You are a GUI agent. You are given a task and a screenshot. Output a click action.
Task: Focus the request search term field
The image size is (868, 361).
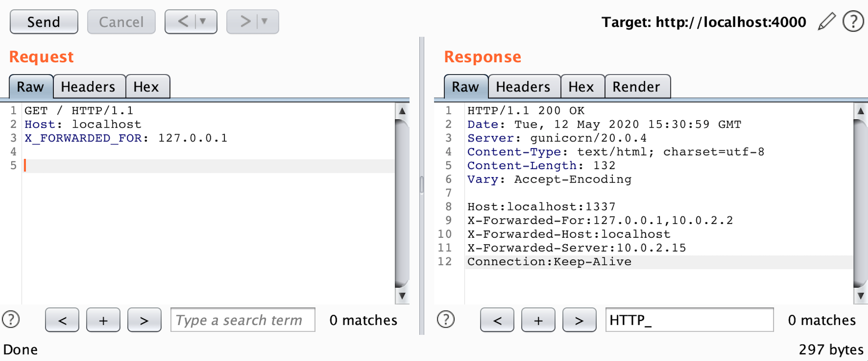click(x=243, y=320)
